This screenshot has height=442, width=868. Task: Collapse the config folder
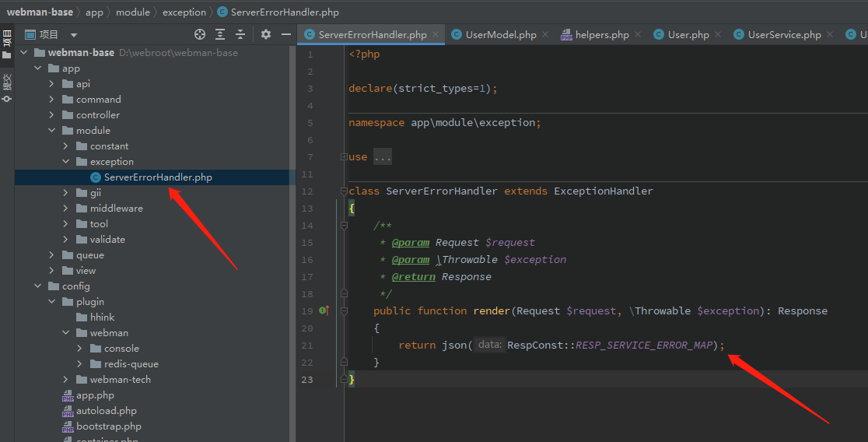[x=37, y=286]
